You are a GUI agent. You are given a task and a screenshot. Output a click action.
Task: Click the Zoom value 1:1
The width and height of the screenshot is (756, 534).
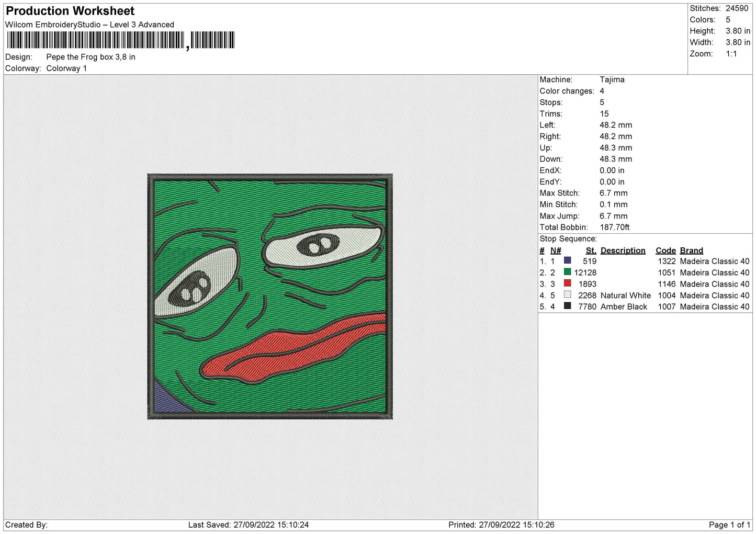point(731,54)
